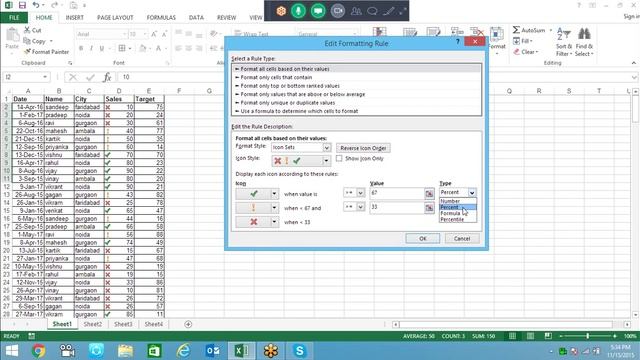
Task: Click the camera icon in recording toolbar
Action: [x=337, y=11]
